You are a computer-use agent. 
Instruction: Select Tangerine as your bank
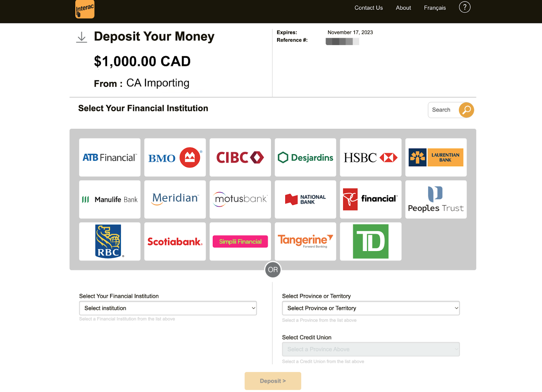click(x=305, y=241)
